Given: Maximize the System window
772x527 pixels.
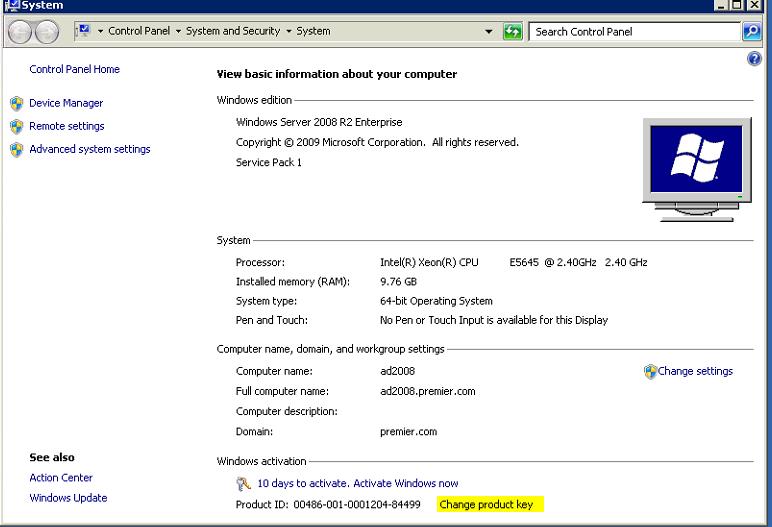Looking at the screenshot, I should (x=737, y=5).
